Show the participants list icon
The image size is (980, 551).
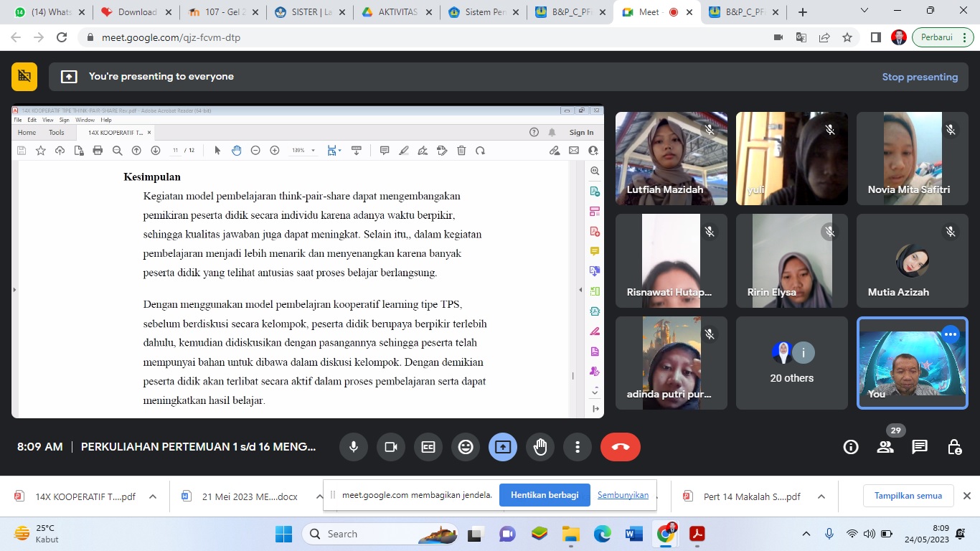point(885,447)
